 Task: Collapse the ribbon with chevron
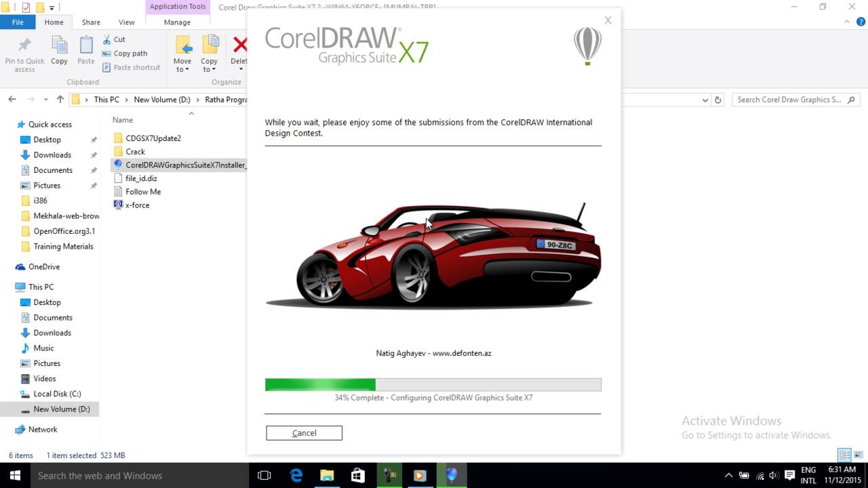(x=848, y=22)
